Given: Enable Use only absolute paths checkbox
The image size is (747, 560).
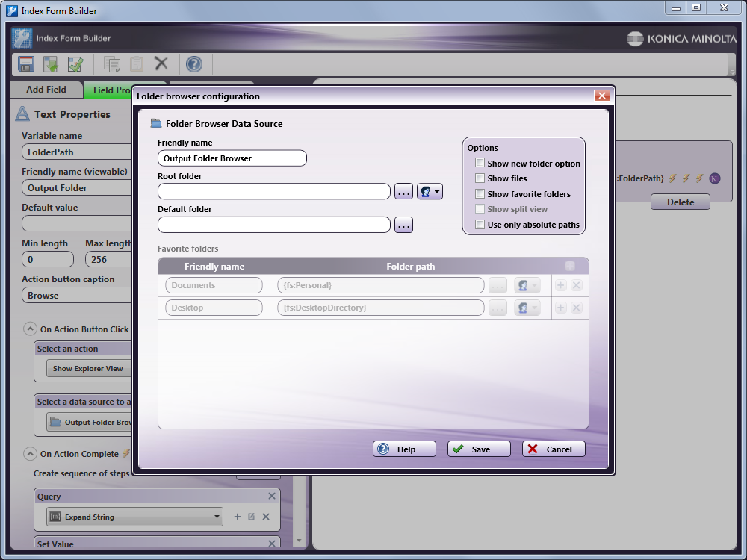Looking at the screenshot, I should click(x=480, y=224).
